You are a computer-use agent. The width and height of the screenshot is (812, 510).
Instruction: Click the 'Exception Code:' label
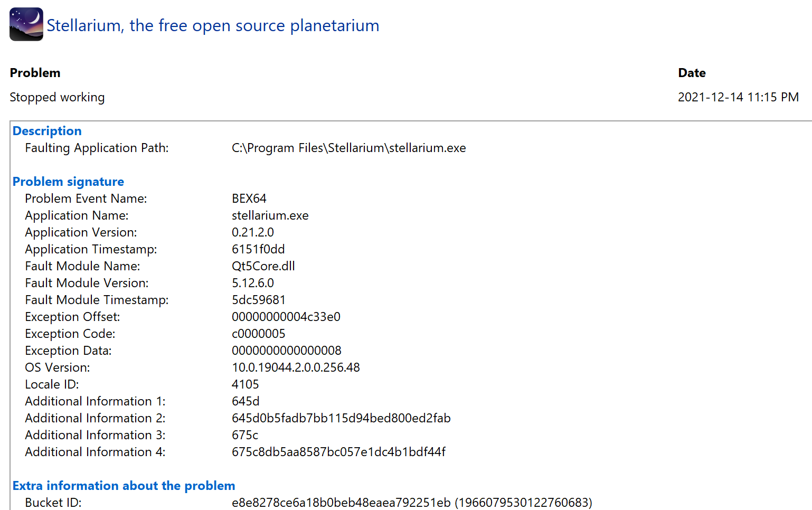point(70,334)
